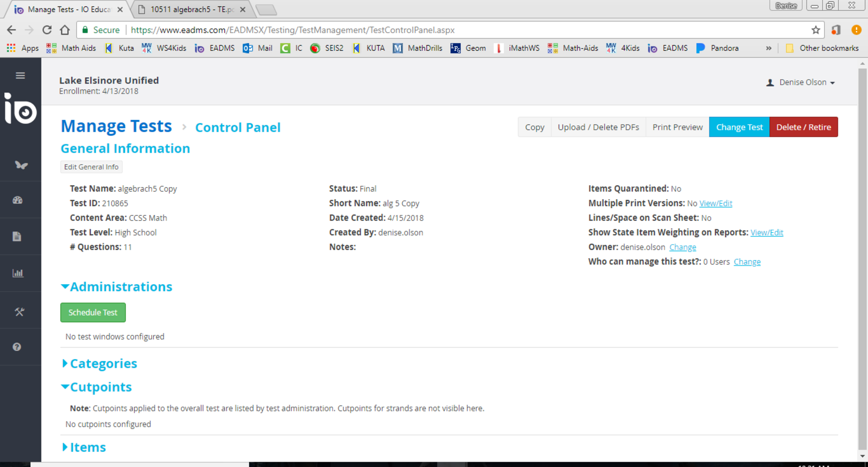This screenshot has height=467, width=868.
Task: Click the browser address bar URL
Action: (x=292, y=30)
